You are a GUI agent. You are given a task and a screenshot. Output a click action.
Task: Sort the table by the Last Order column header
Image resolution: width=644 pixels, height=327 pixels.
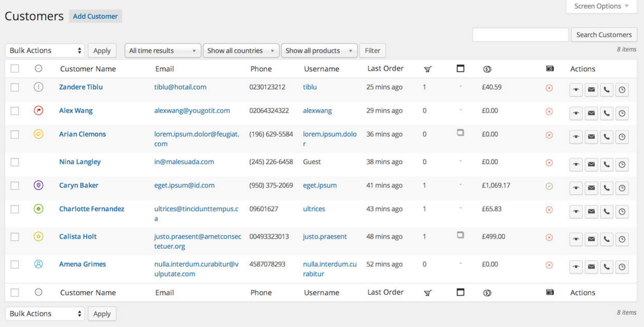click(385, 68)
